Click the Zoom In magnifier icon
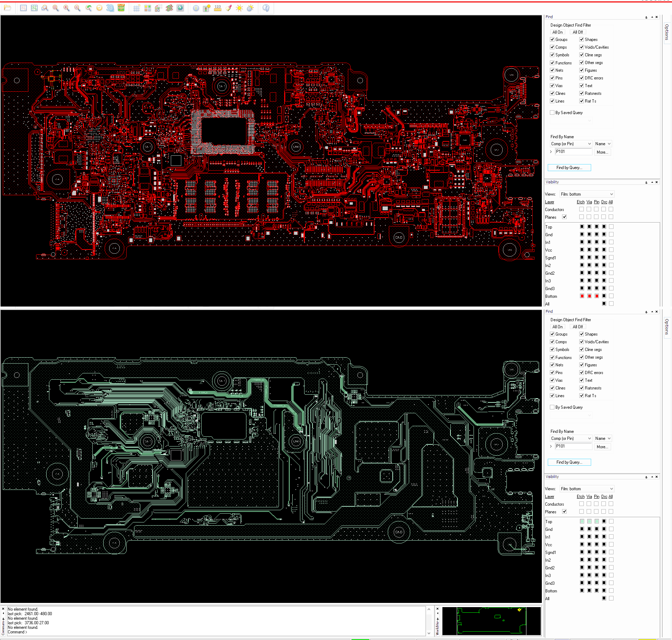The height and width of the screenshot is (640, 672). coord(66,8)
